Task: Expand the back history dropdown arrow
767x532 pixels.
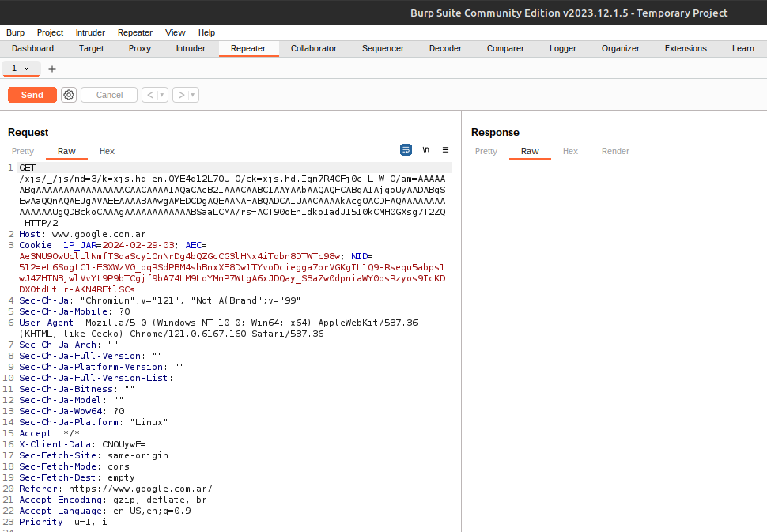Action: point(162,95)
